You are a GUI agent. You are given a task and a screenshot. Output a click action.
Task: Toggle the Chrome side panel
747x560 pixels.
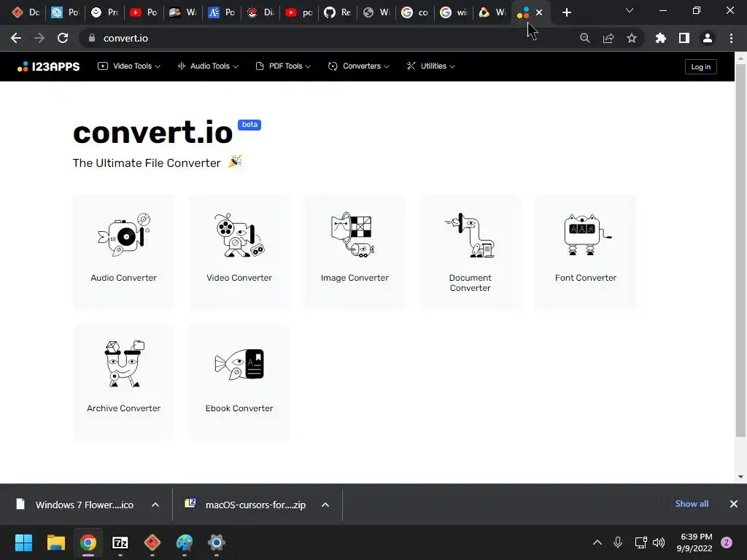pos(684,38)
